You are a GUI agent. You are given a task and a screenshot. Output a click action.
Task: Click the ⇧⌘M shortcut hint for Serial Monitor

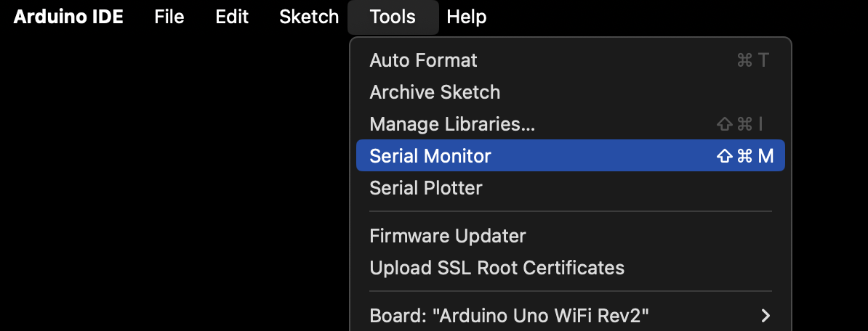pyautogui.click(x=744, y=156)
